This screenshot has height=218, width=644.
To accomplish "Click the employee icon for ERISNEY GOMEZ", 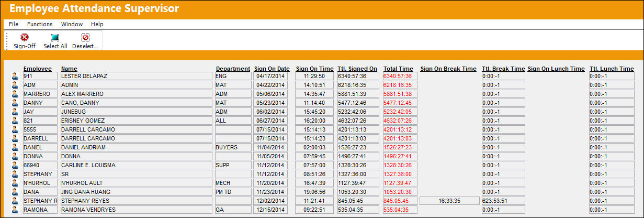I will pos(15,121).
